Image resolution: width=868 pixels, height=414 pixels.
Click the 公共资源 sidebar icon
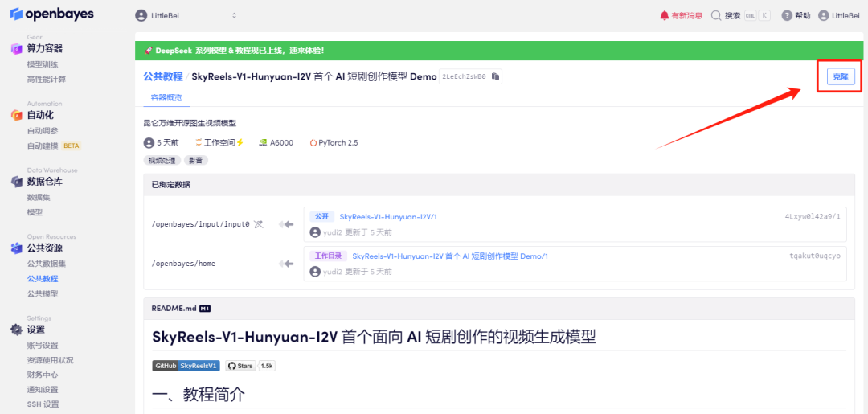click(x=17, y=248)
